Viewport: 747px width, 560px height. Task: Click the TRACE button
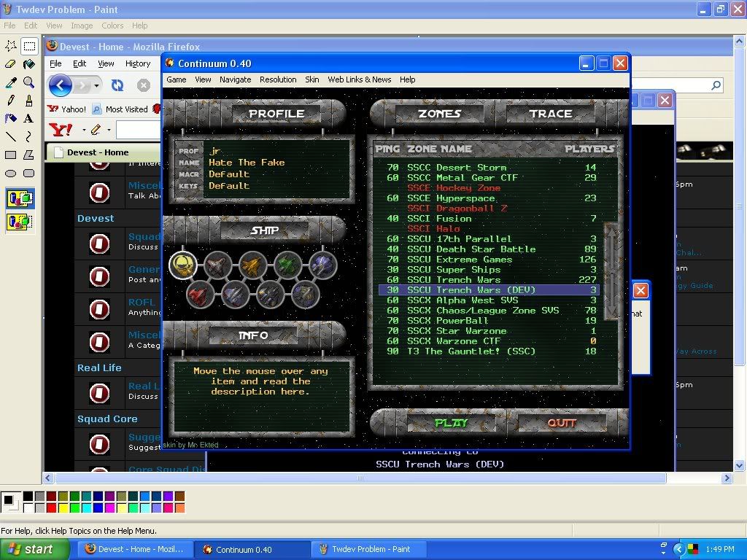[x=551, y=113]
